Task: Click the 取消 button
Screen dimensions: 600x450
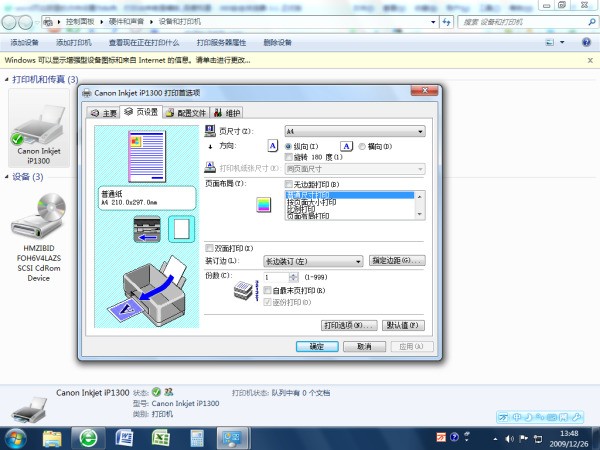Action: coord(364,346)
